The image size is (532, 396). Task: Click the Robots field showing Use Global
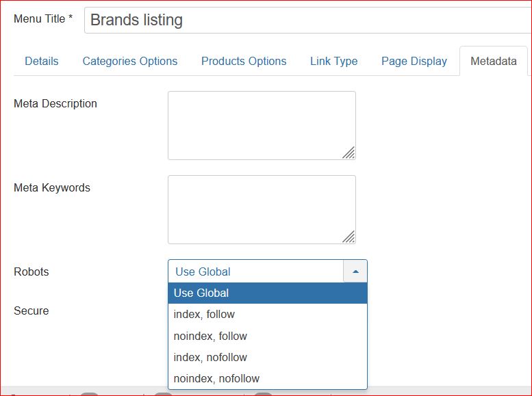tap(256, 272)
